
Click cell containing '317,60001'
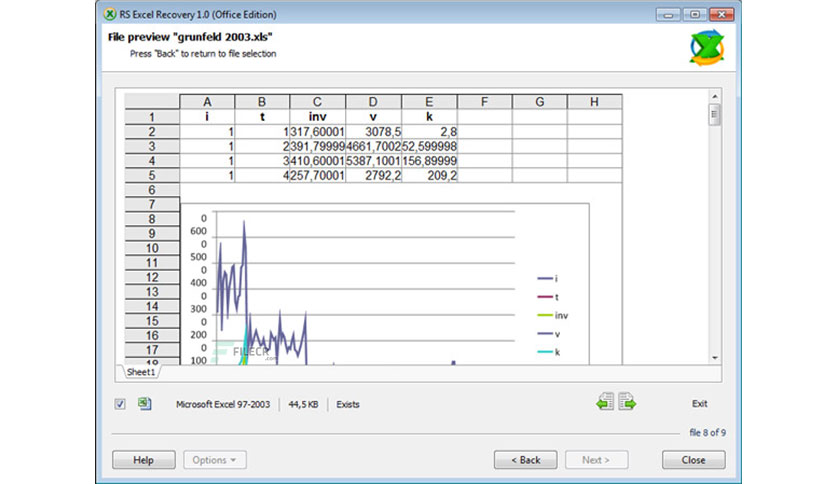[x=317, y=132]
